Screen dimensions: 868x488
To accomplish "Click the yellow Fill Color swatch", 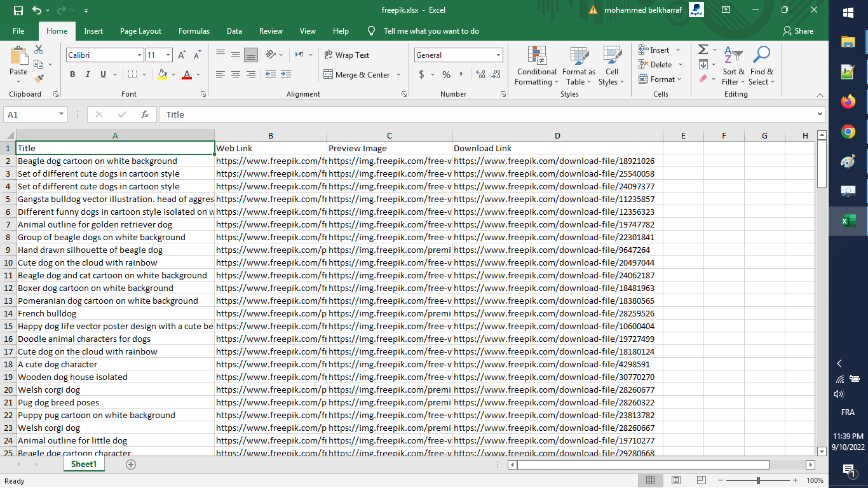I will coord(162,74).
